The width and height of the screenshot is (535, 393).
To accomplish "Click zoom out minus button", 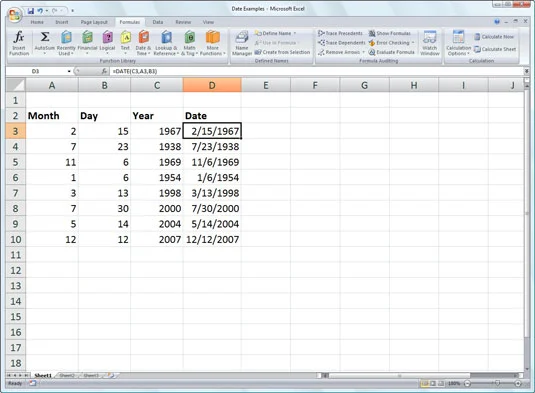I will pyautogui.click(x=467, y=383).
